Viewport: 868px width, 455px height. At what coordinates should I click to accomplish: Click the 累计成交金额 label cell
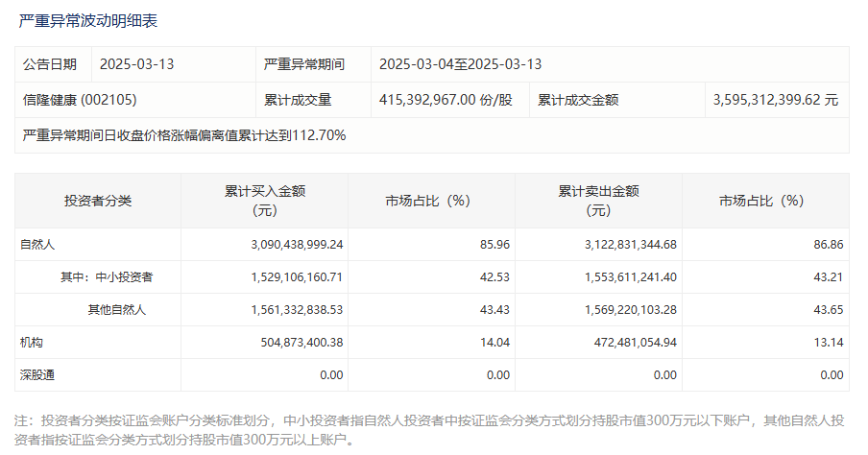coord(577,99)
